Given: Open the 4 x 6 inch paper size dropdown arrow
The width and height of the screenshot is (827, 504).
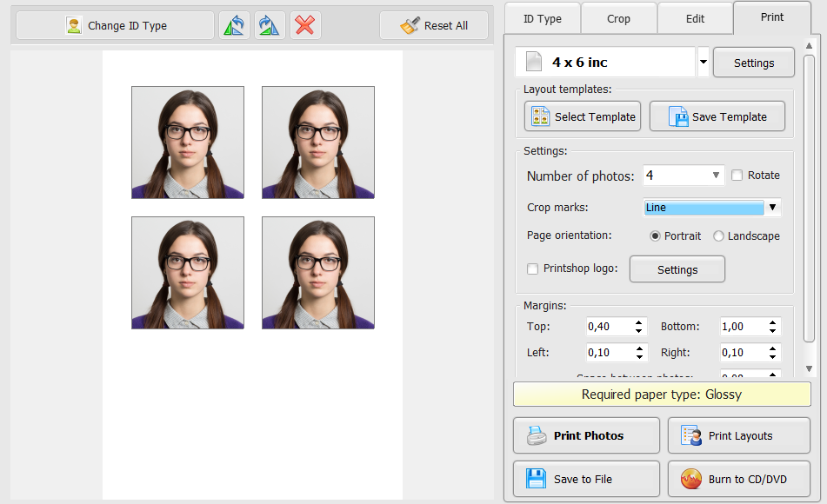Looking at the screenshot, I should pos(703,63).
